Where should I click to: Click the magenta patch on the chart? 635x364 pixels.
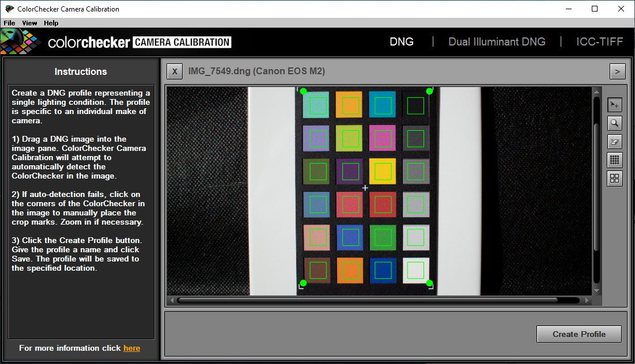click(382, 138)
